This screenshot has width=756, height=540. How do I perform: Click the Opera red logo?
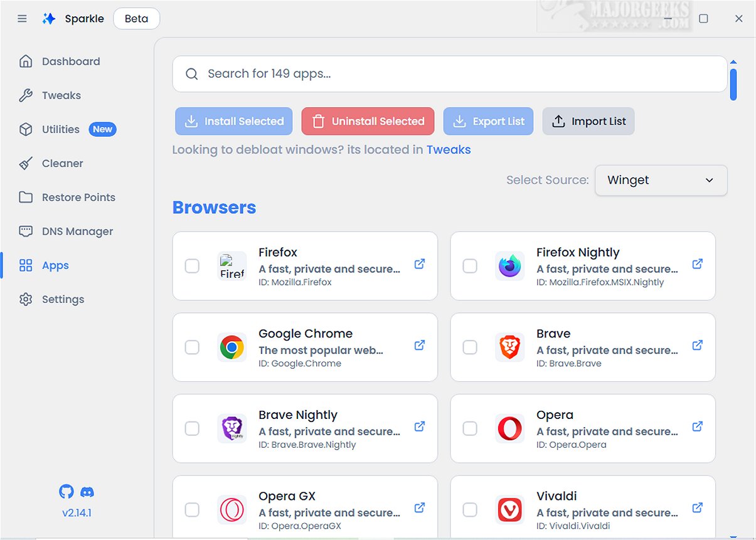click(509, 428)
